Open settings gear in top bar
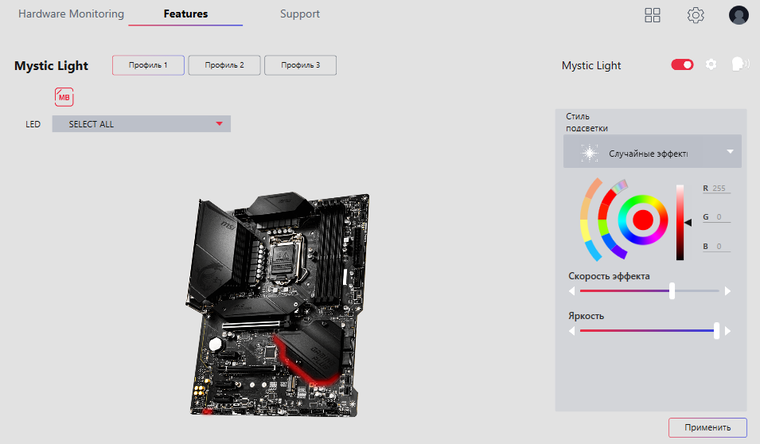The width and height of the screenshot is (760, 444). pos(696,15)
